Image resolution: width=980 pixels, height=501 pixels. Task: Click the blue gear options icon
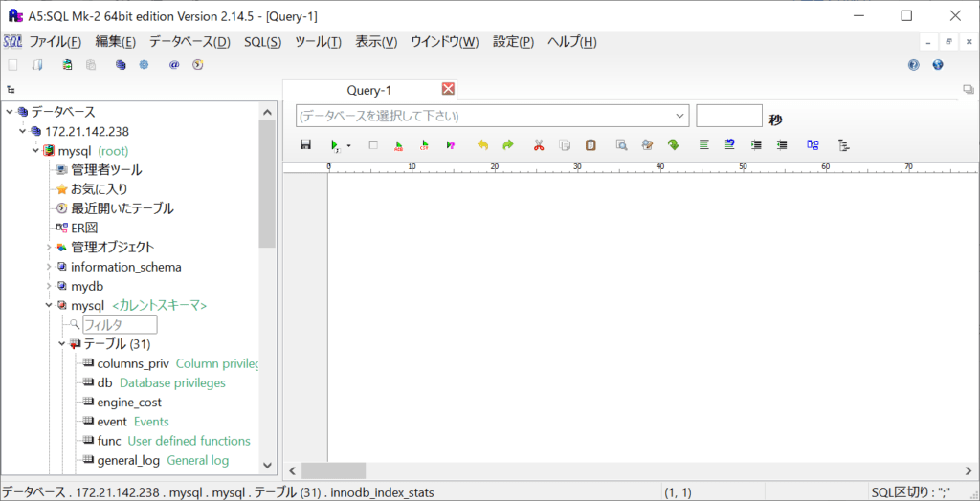(x=144, y=64)
